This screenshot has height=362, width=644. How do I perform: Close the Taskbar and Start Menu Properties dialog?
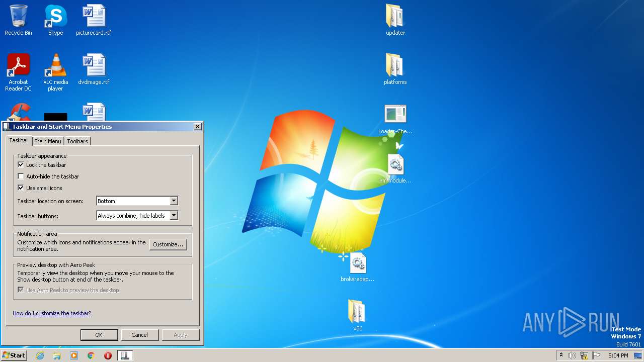pyautogui.click(x=198, y=127)
